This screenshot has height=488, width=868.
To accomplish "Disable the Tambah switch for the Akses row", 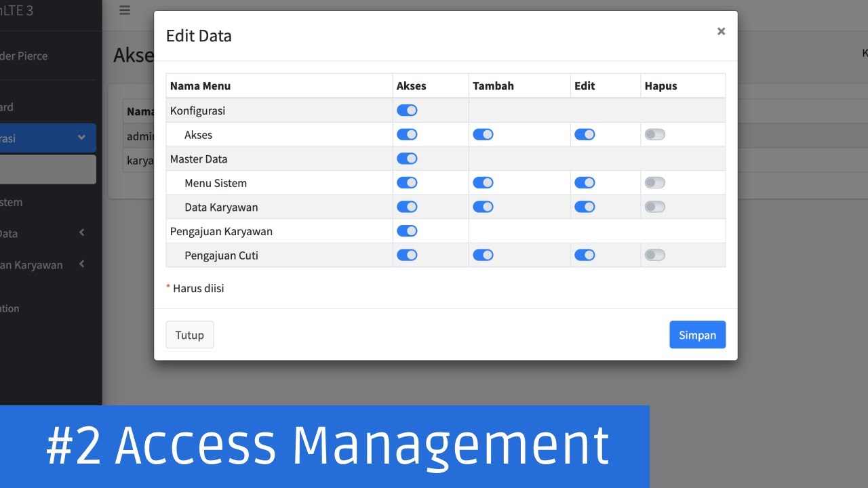I will pos(483,135).
